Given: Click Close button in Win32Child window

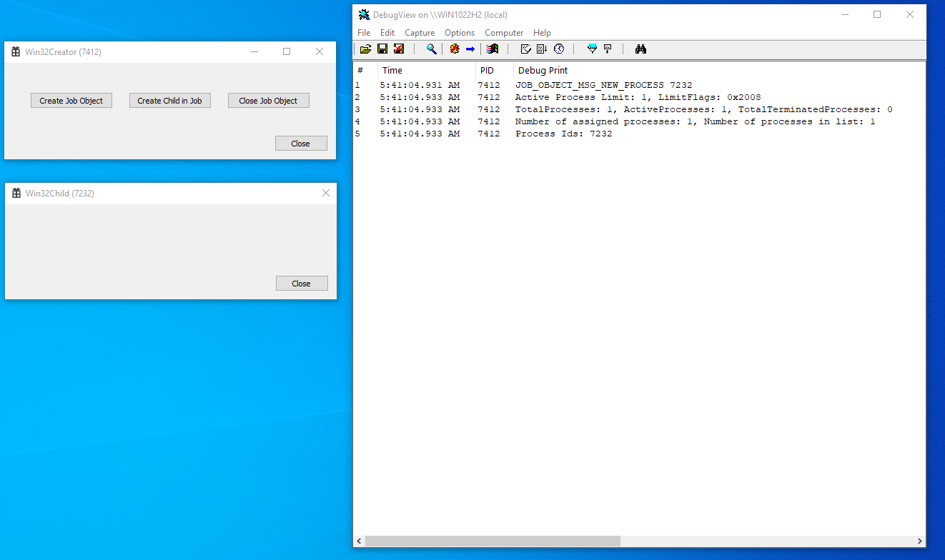Looking at the screenshot, I should coord(302,284).
